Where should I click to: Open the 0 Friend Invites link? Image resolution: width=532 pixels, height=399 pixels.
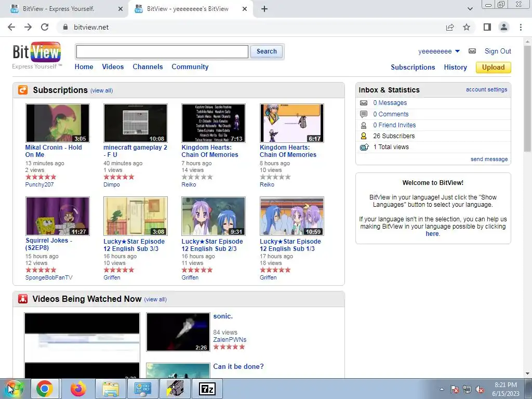pyautogui.click(x=394, y=125)
